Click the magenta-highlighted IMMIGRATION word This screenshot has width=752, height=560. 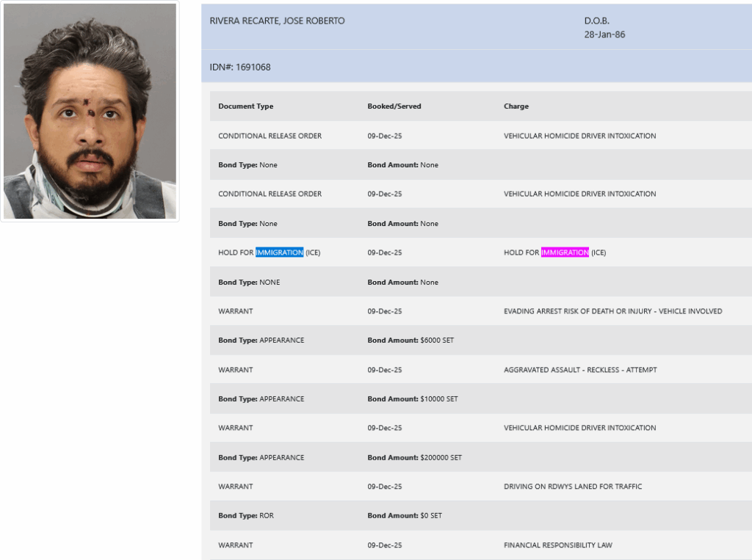click(565, 252)
